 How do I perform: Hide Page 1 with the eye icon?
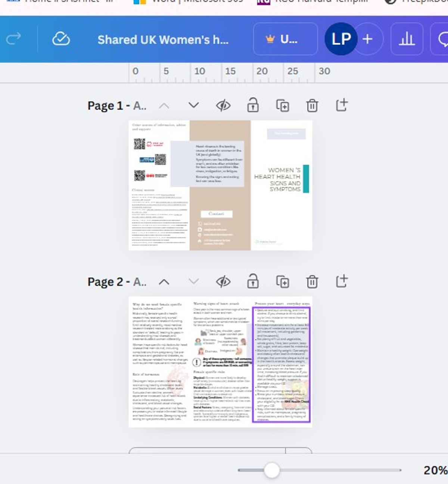tap(223, 106)
